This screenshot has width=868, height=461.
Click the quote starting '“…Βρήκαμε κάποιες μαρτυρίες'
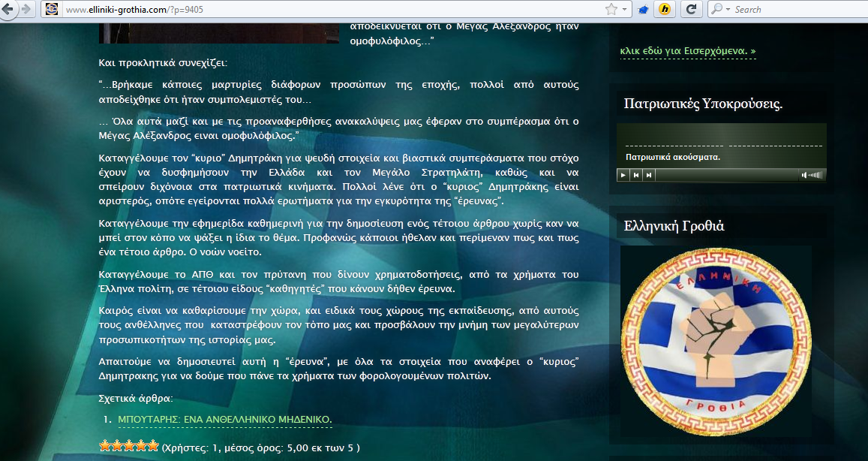pyautogui.click(x=339, y=92)
